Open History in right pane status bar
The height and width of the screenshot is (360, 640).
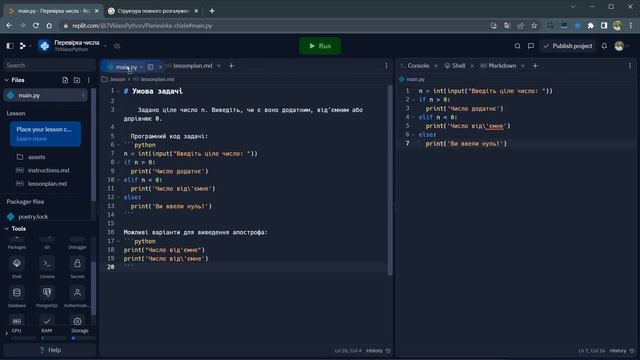pos(622,351)
